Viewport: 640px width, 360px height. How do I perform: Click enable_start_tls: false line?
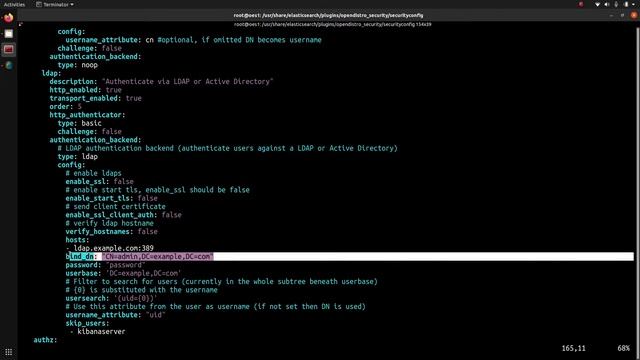click(x=111, y=198)
